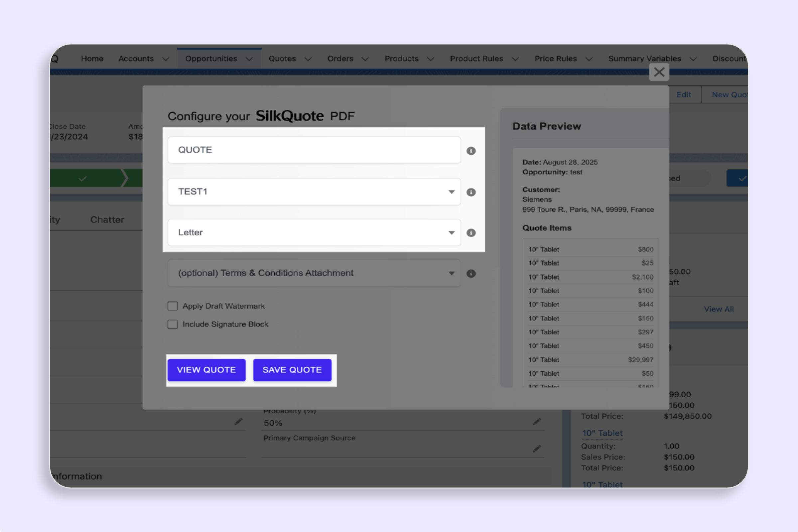Image resolution: width=798 pixels, height=532 pixels.
Task: Expand the Accounts navigation chevron
Action: (166, 59)
